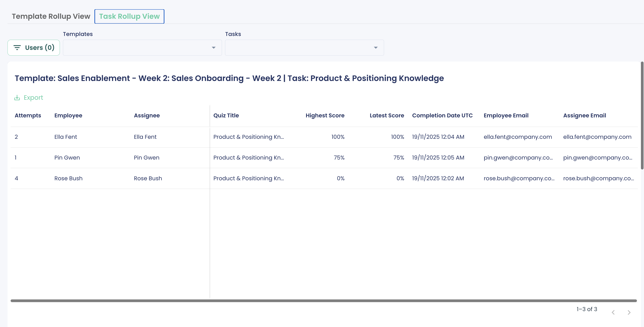Click the Export link text

coord(33,98)
